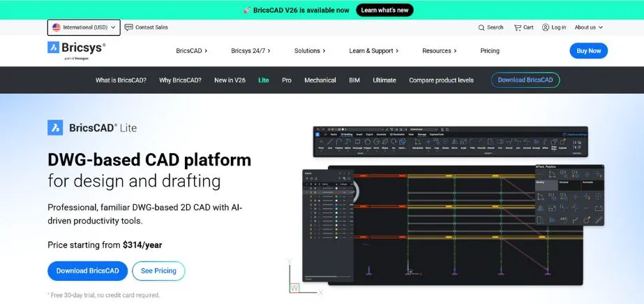Go to What is BricsCAD?
The width and height of the screenshot is (644, 304).
(x=121, y=80)
